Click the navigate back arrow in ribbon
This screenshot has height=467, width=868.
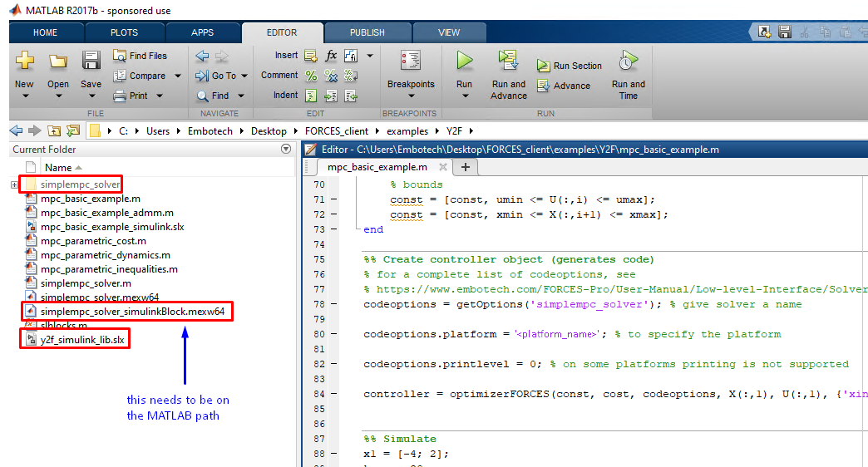(202, 56)
